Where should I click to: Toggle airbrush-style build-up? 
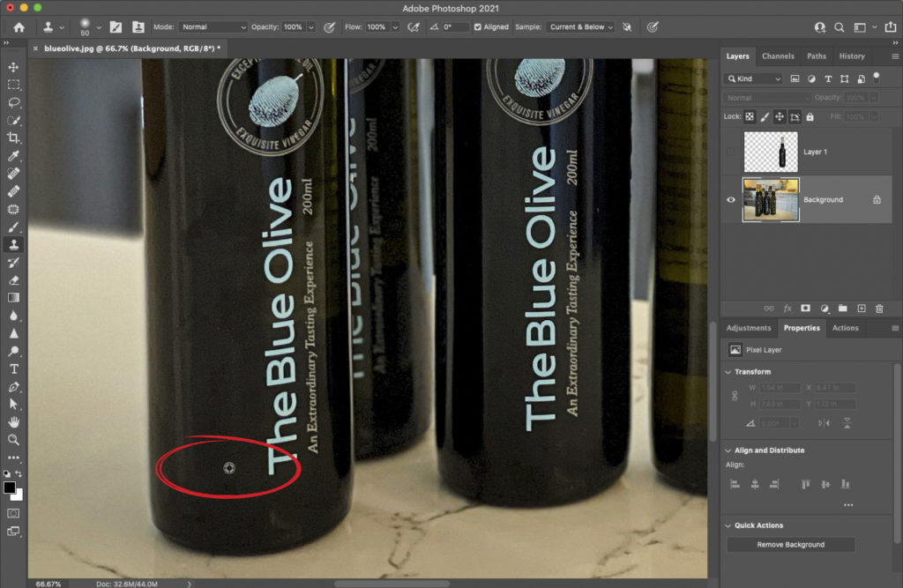[413, 27]
